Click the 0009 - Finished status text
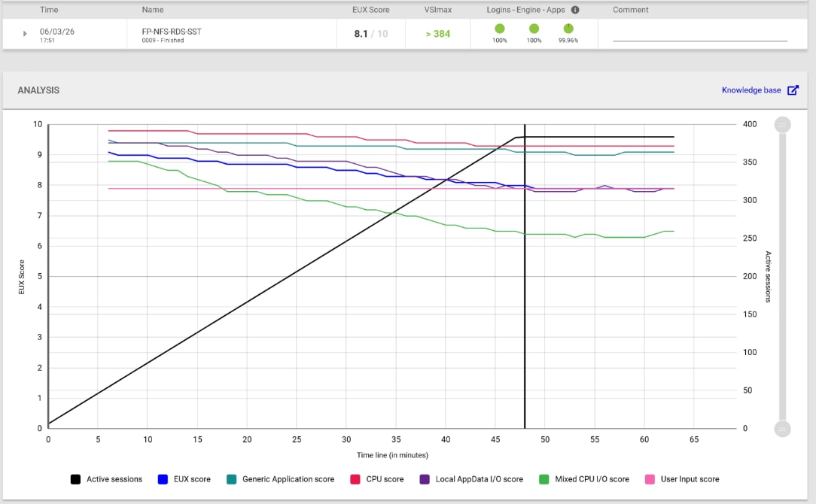This screenshot has width=816, height=504. (x=163, y=40)
